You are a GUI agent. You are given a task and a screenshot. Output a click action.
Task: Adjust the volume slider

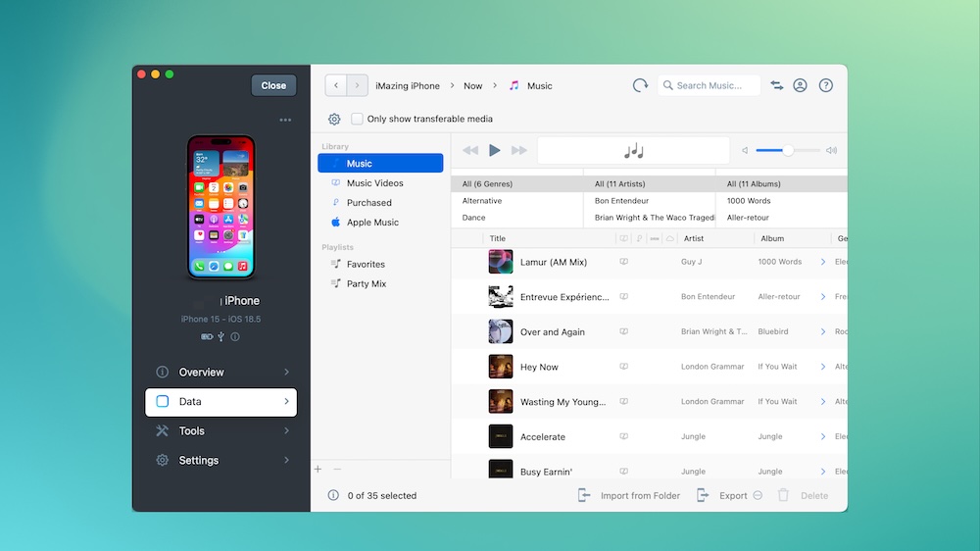click(x=788, y=150)
